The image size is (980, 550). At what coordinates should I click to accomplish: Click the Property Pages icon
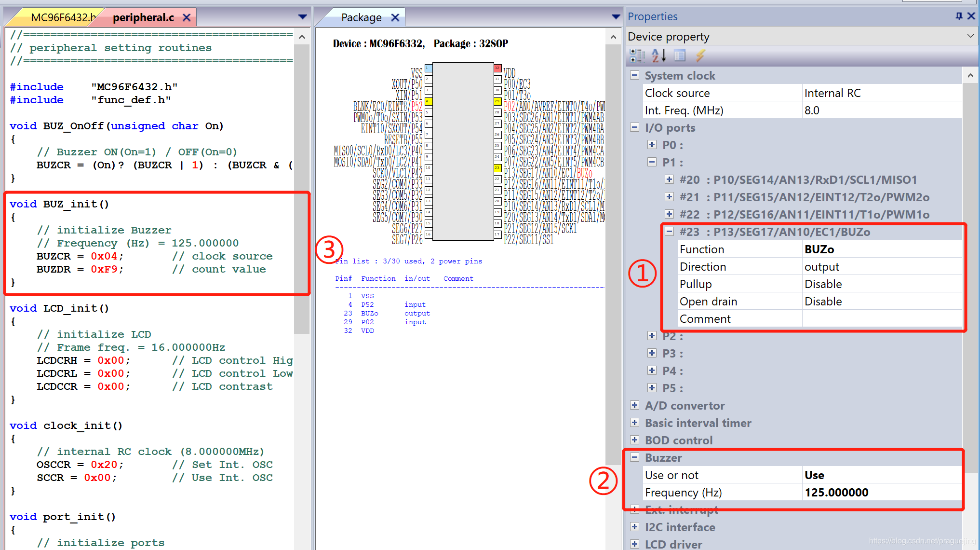point(680,56)
